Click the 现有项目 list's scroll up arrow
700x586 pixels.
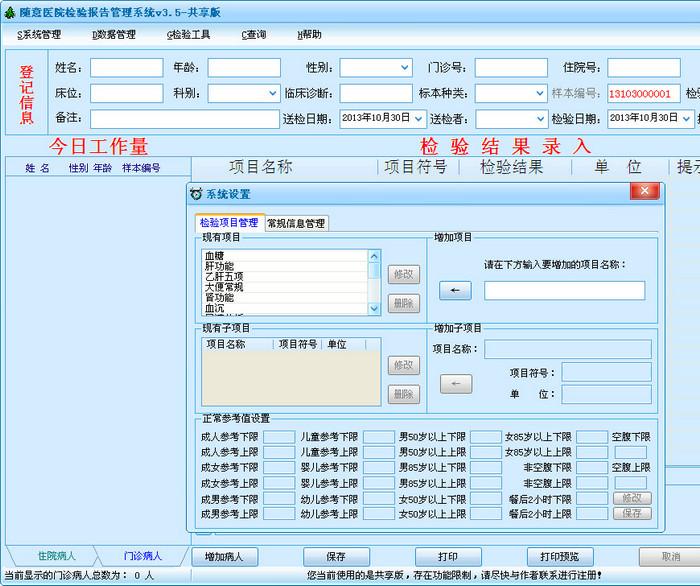point(374,256)
